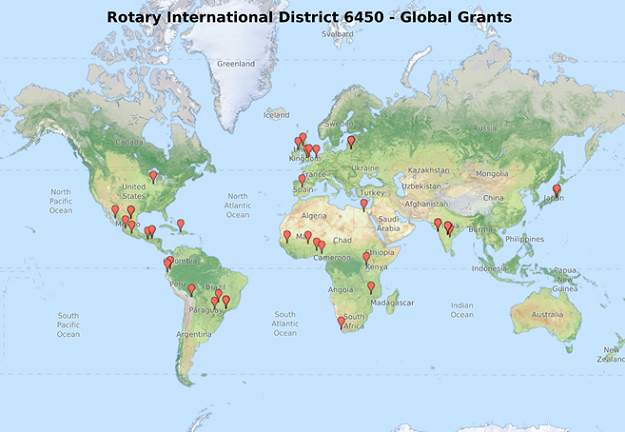Select the westernmost red pin in West Africa

click(287, 236)
